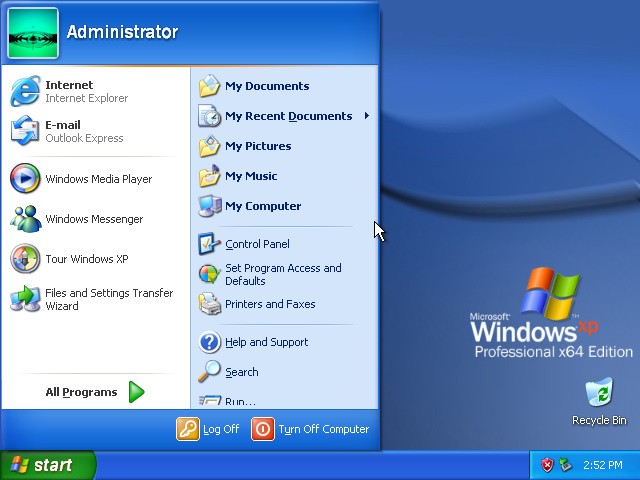Open My Computer text link

pos(263,206)
